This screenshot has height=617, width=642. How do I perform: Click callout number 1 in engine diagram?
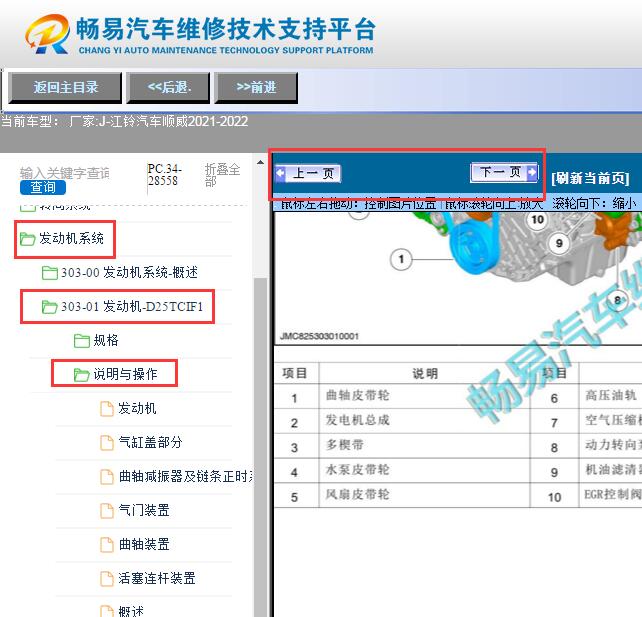tap(401, 259)
